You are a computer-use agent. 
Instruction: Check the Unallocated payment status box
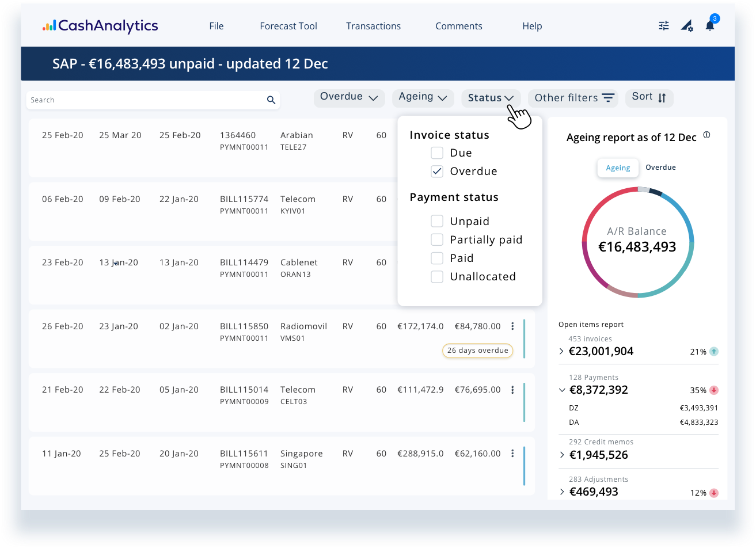(x=437, y=276)
